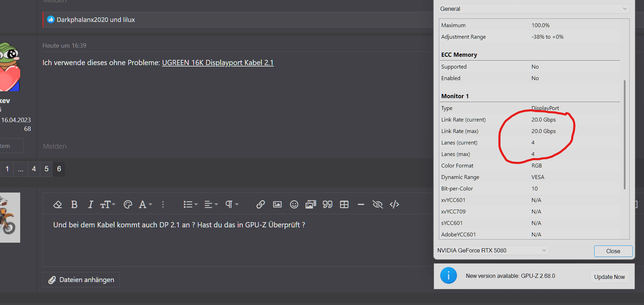This screenshot has height=305, width=644.
Task: Click the blue info icon in update notice
Action: click(x=448, y=276)
